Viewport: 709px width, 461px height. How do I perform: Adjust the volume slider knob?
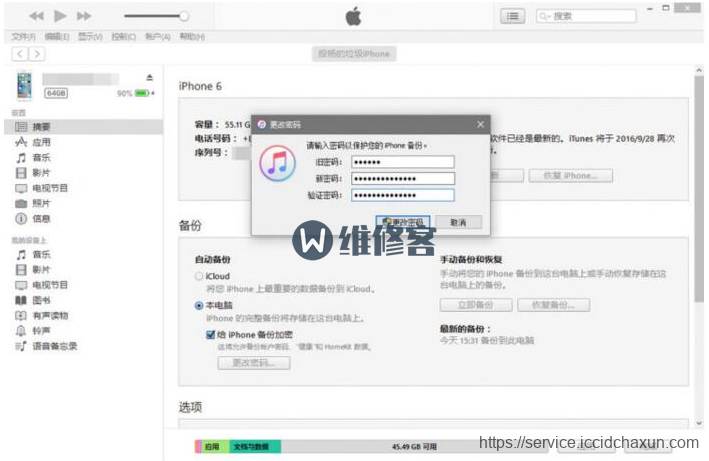[x=184, y=16]
